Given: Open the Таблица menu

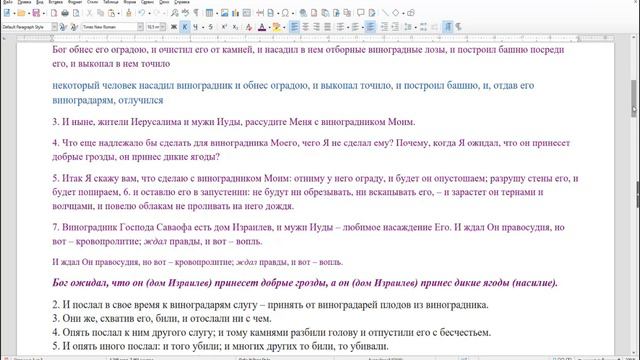Looking at the screenshot, I should tap(111, 2).
